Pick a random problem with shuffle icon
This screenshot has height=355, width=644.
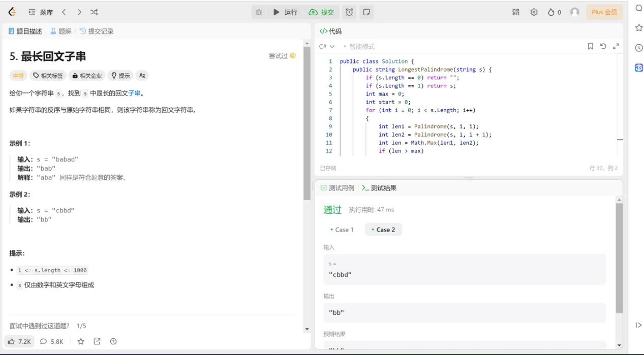coord(95,12)
